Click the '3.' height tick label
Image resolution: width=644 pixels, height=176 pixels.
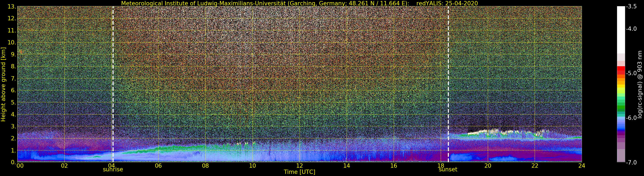[x=13, y=126]
